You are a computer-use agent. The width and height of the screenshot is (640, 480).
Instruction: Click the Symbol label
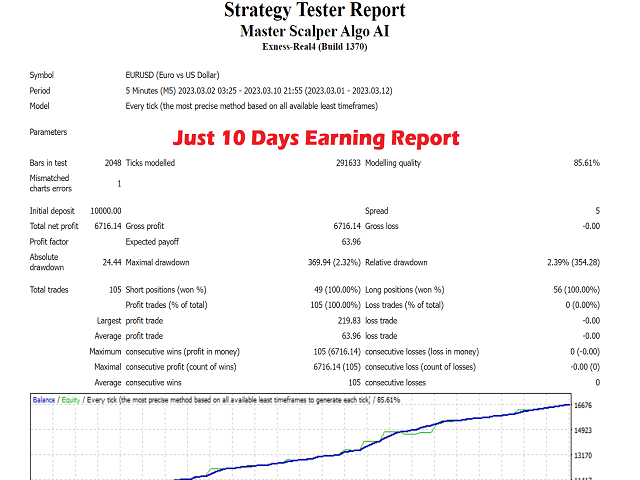(x=41, y=75)
